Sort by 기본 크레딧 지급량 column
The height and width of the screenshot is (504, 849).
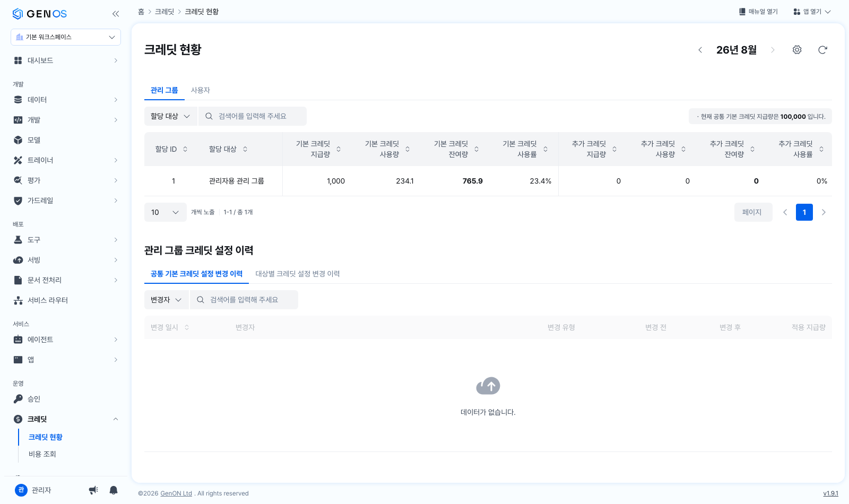click(x=339, y=149)
